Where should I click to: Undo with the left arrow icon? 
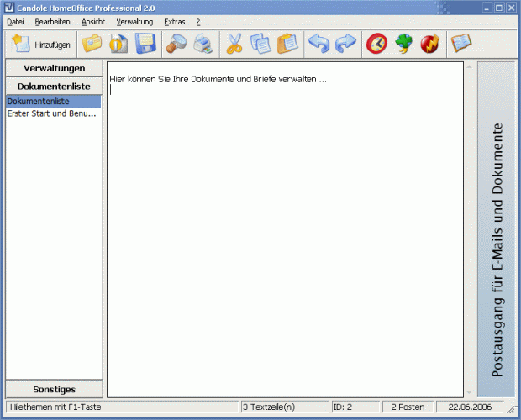pos(318,44)
